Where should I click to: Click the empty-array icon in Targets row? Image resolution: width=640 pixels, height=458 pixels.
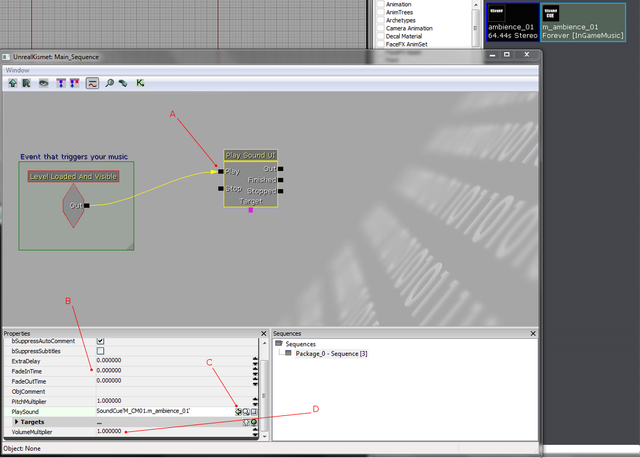click(x=246, y=422)
